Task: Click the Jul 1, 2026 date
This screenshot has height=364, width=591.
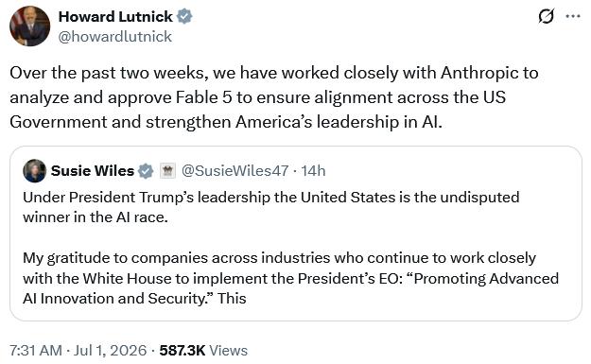Action: [x=110, y=351]
